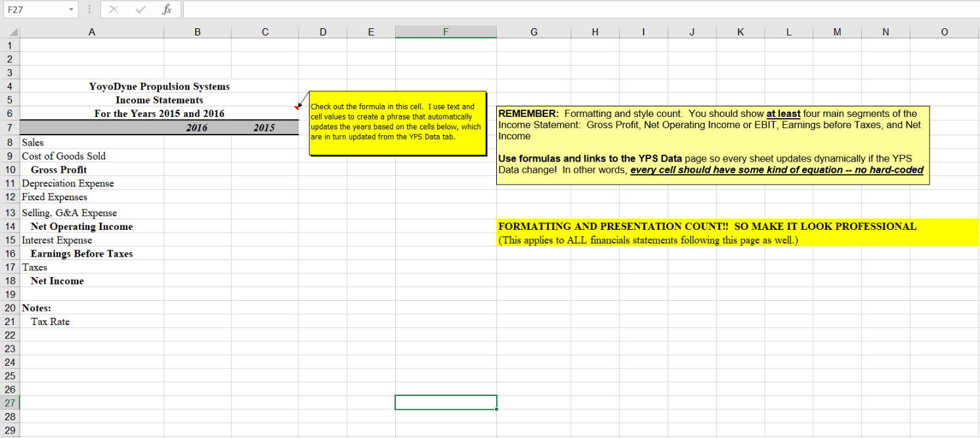The height and width of the screenshot is (438, 980).
Task: Select column I header
Action: pyautogui.click(x=643, y=32)
